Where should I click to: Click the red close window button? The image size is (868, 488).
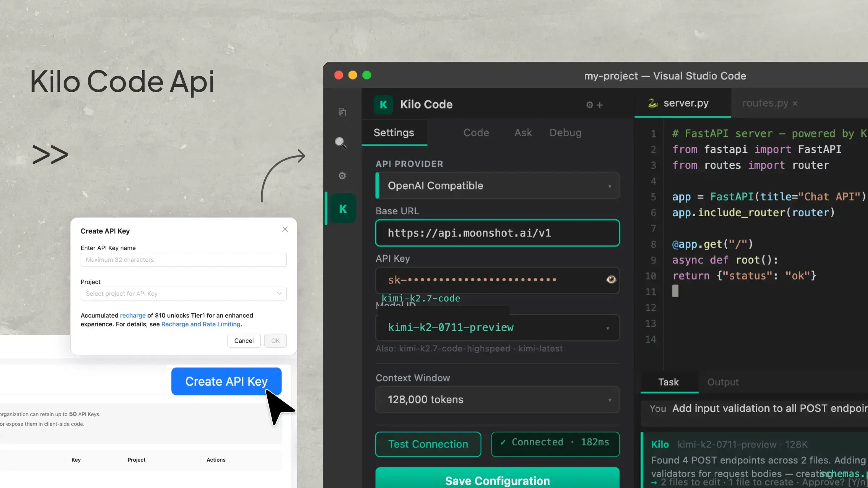(339, 75)
